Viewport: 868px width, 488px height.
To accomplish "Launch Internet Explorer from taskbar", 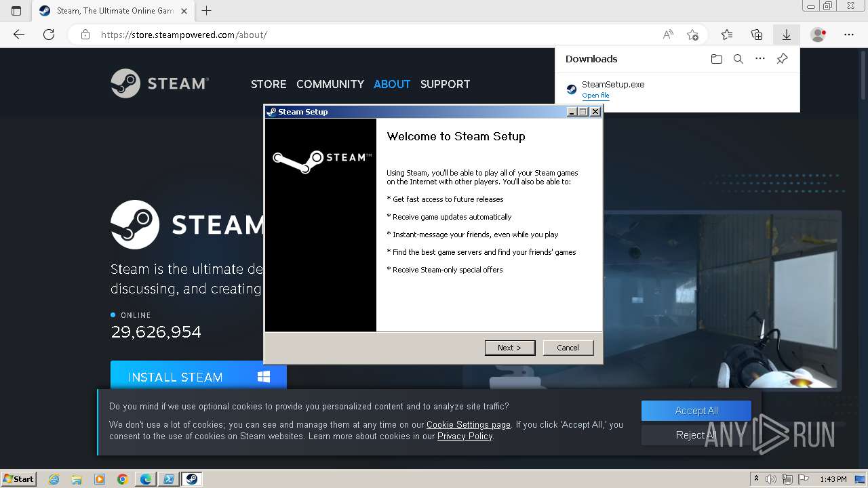I will (x=54, y=479).
